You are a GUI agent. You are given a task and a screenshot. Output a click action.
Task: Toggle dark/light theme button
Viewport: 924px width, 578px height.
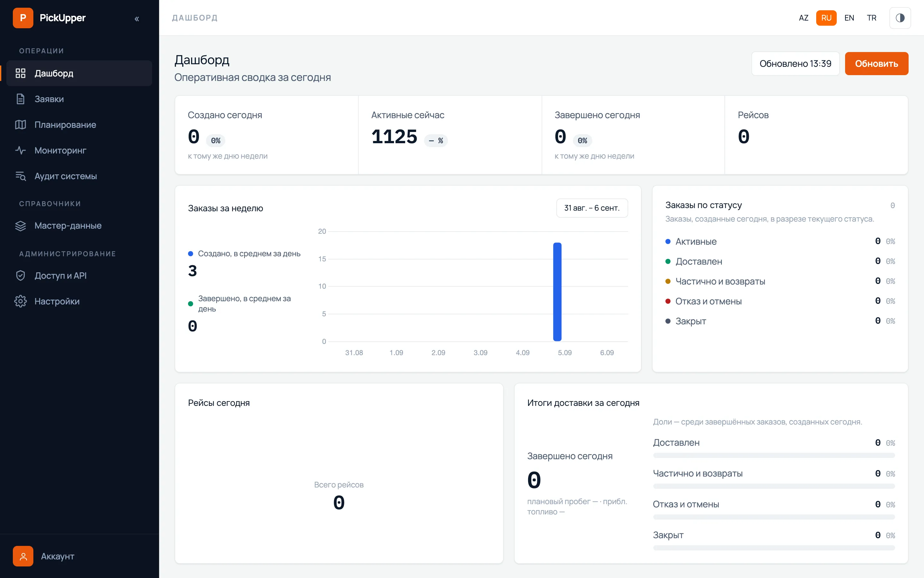click(900, 18)
